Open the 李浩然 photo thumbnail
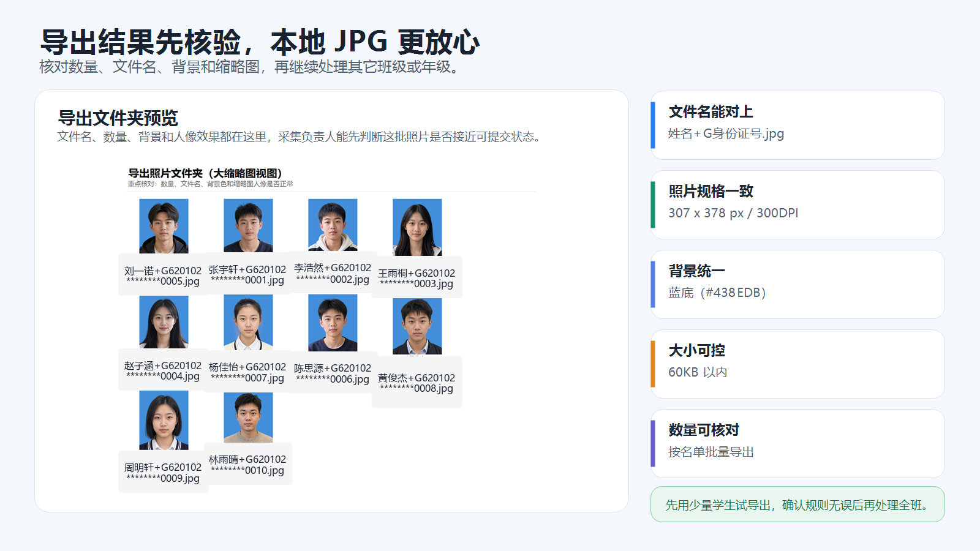This screenshot has width=980, height=551. 333,225
